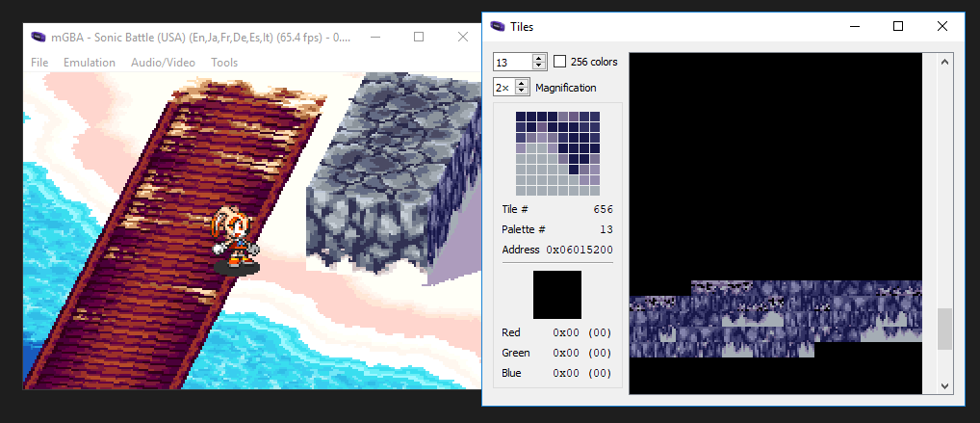Click the palette number field showing 13
This screenshot has height=423, width=980.
point(512,62)
